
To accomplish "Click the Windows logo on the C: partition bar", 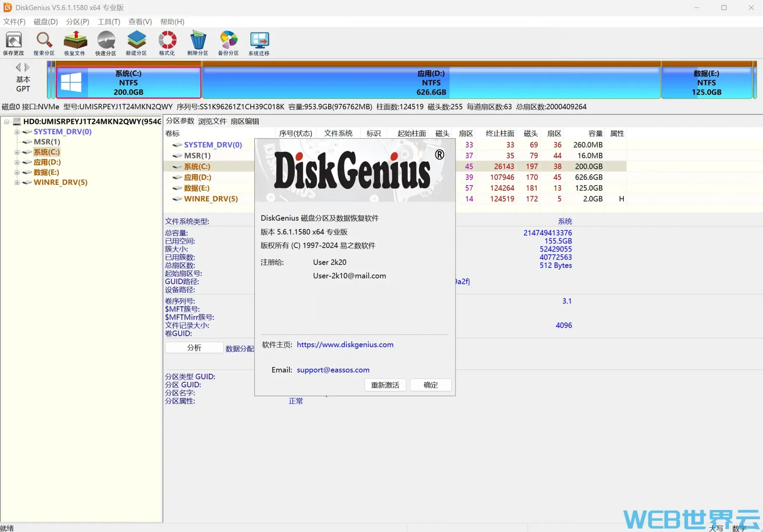I will 71,82.
